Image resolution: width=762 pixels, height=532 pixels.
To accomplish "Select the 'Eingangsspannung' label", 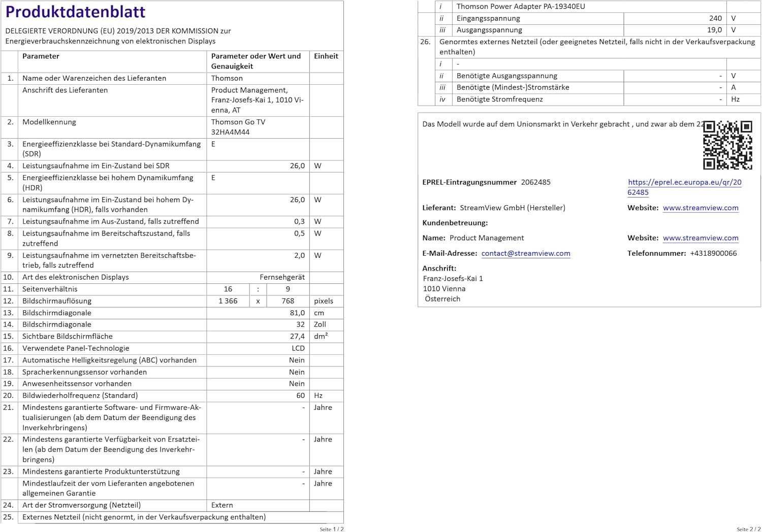I will 488,18.
